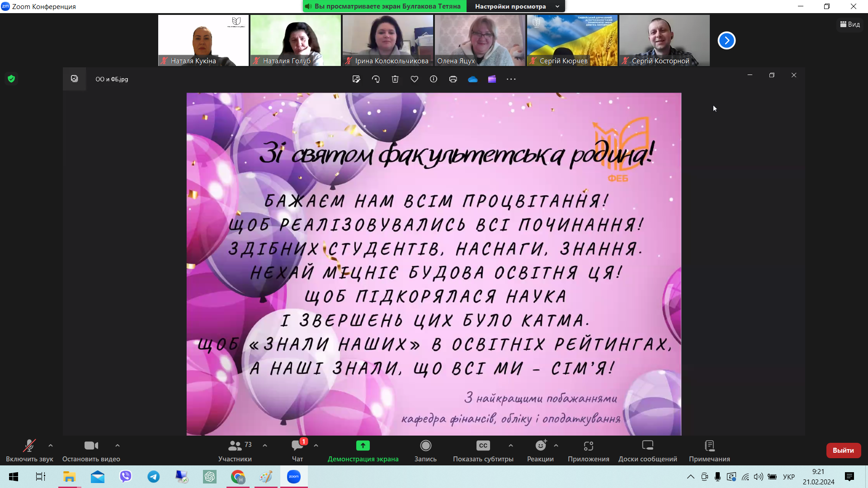Click the Record (Запись) icon

pos(425,446)
